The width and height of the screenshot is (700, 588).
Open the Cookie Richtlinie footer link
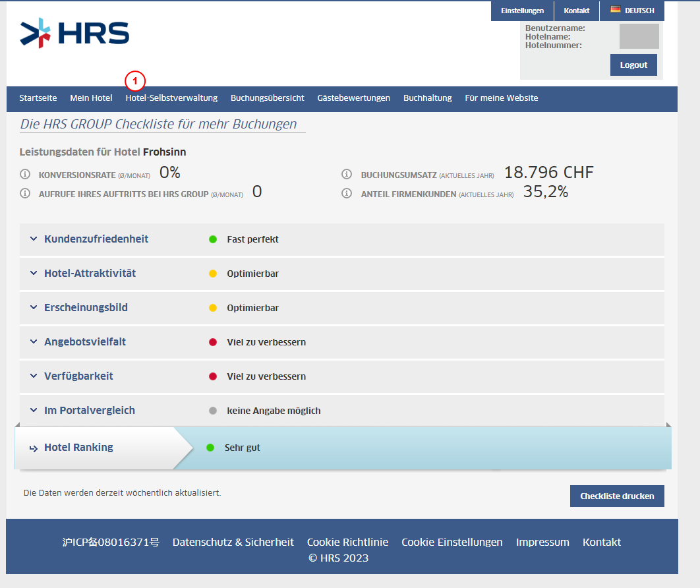point(347,542)
